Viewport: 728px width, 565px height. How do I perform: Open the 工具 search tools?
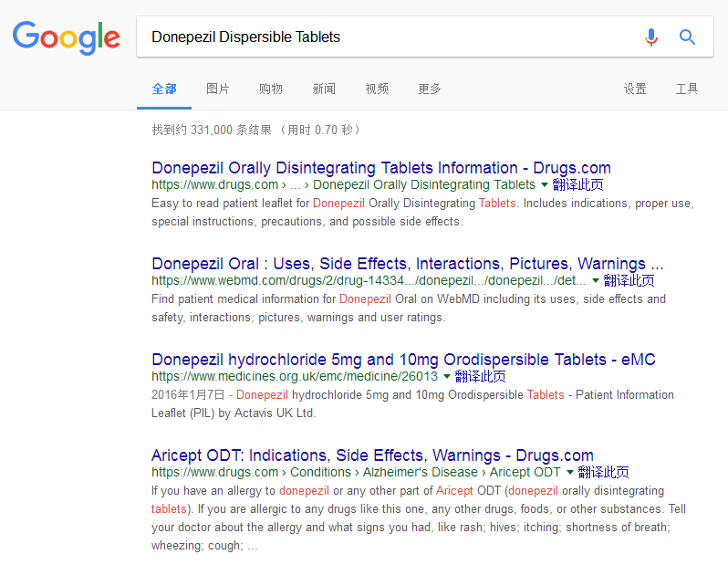coord(687,89)
